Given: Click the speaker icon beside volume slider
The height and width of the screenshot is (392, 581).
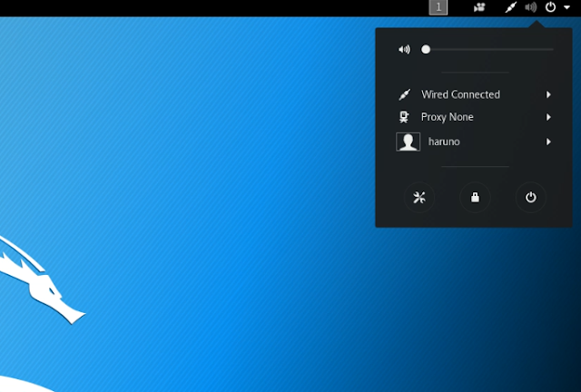Looking at the screenshot, I should [404, 49].
